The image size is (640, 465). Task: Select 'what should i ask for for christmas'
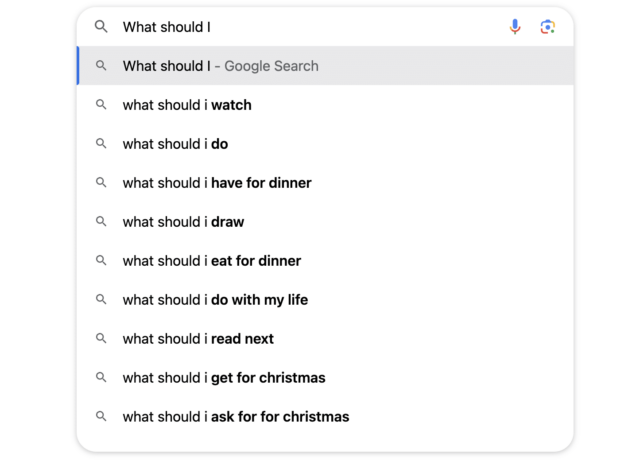point(325,417)
